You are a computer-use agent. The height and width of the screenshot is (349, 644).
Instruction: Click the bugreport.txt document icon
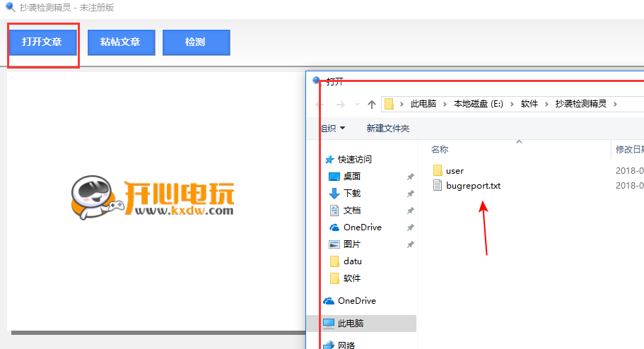click(438, 186)
